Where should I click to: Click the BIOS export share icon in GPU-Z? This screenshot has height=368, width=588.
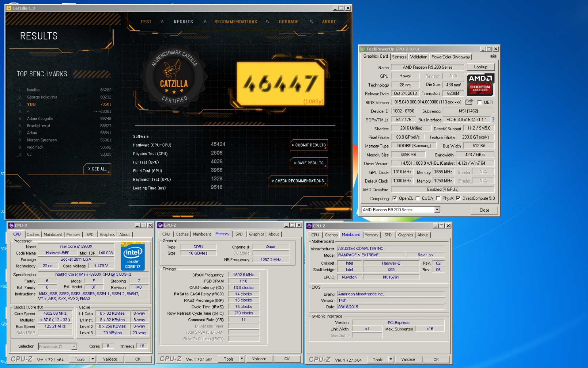(x=469, y=102)
